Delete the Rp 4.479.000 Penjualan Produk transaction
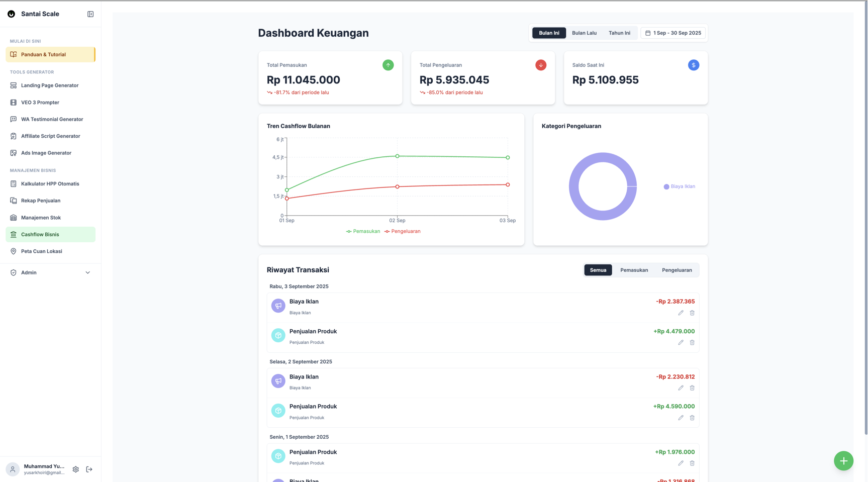Viewport: 868px width, 482px height. coord(692,343)
